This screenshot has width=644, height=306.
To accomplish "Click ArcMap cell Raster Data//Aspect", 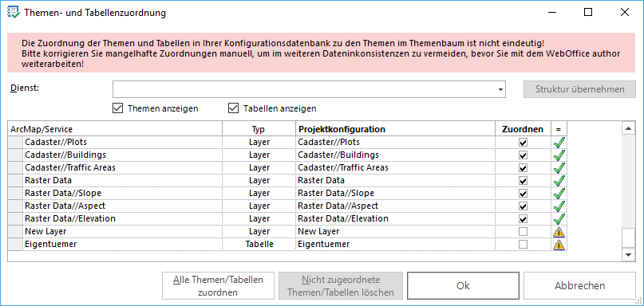I will 122,206.
